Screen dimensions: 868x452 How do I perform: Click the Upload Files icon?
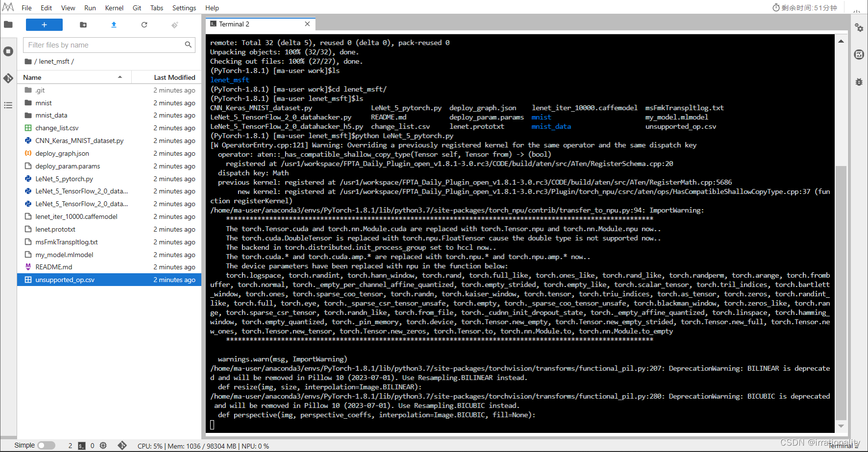click(x=114, y=24)
